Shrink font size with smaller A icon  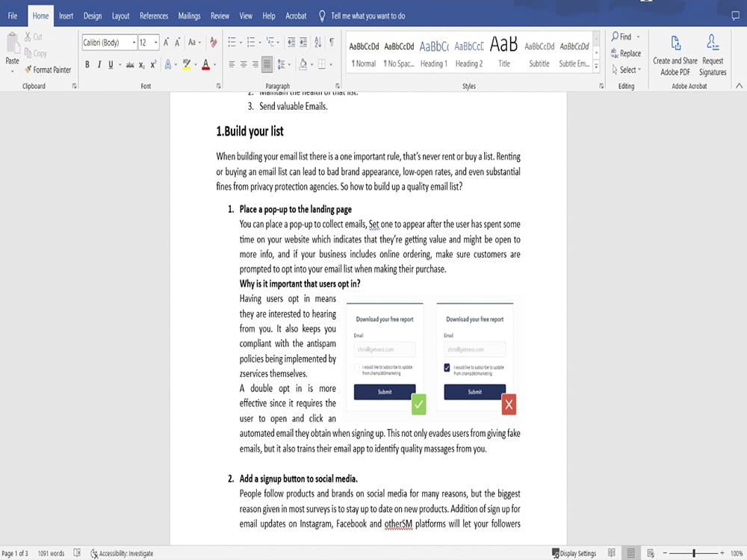point(177,43)
